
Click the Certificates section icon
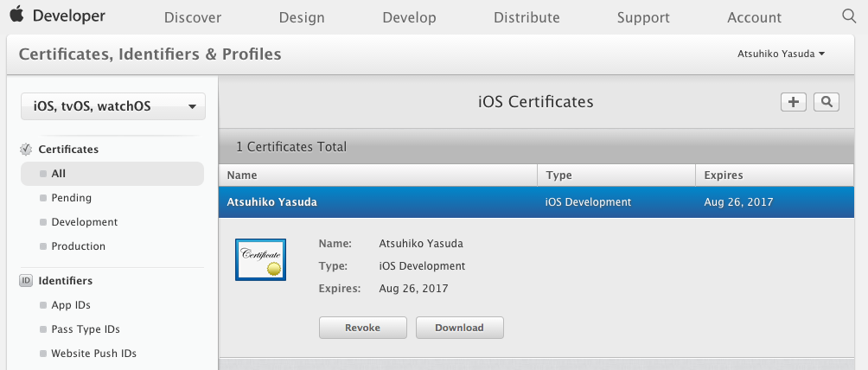point(26,150)
